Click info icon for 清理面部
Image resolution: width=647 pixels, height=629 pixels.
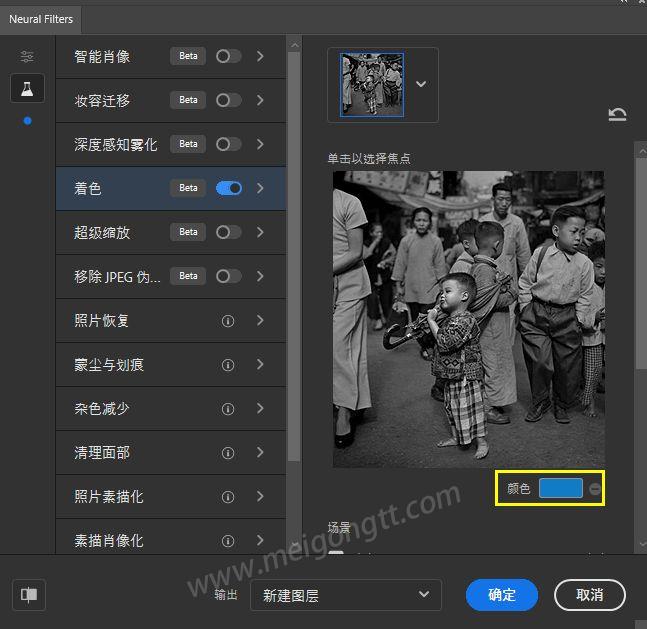coord(228,453)
